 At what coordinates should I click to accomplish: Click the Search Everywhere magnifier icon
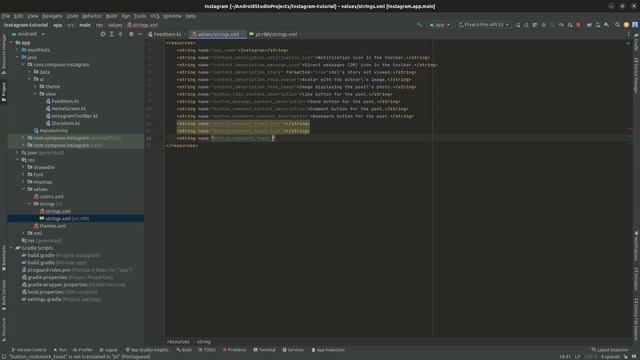click(617, 25)
